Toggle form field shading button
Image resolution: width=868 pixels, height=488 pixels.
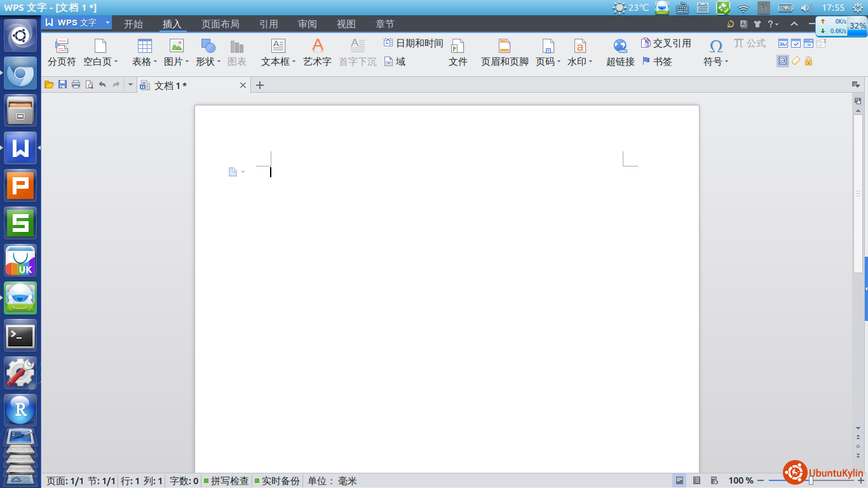click(x=783, y=61)
